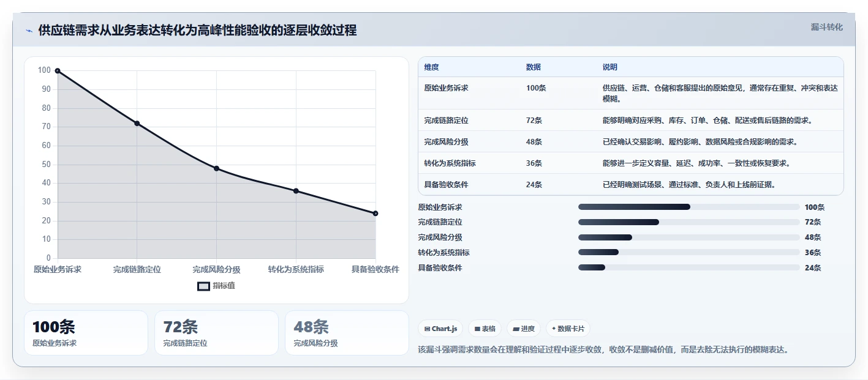Image resolution: width=868 pixels, height=380 pixels.
Task: Click the 完成风险分级 progress bar
Action: (689, 237)
